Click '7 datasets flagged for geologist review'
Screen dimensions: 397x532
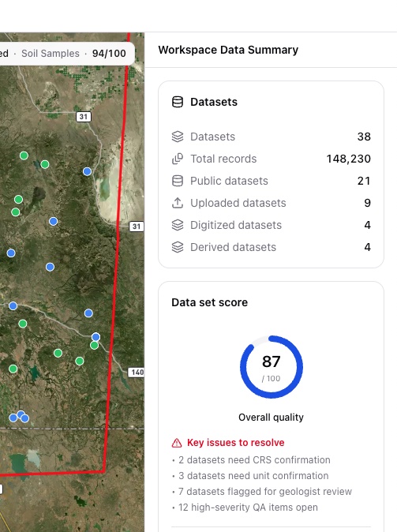tap(265, 492)
